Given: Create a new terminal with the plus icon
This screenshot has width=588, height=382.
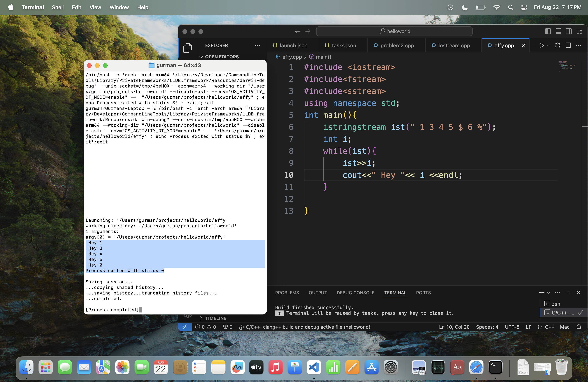Looking at the screenshot, I should pyautogui.click(x=542, y=292).
